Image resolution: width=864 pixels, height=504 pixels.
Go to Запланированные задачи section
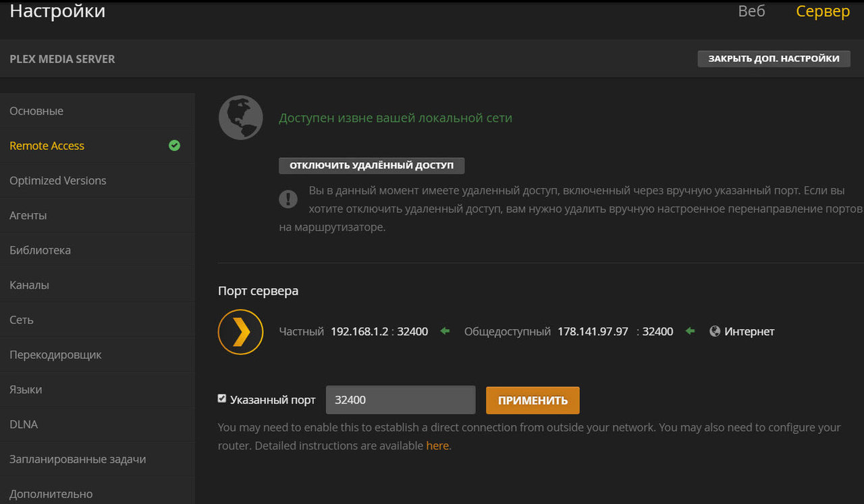78,459
